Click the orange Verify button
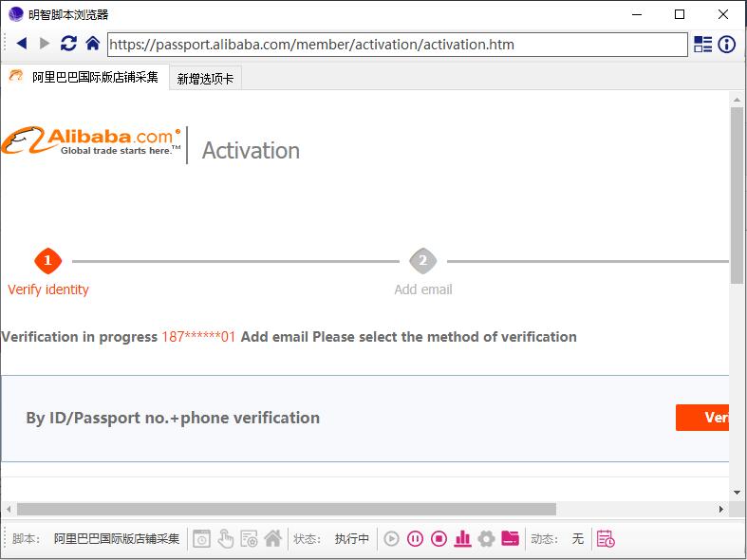 (702, 418)
